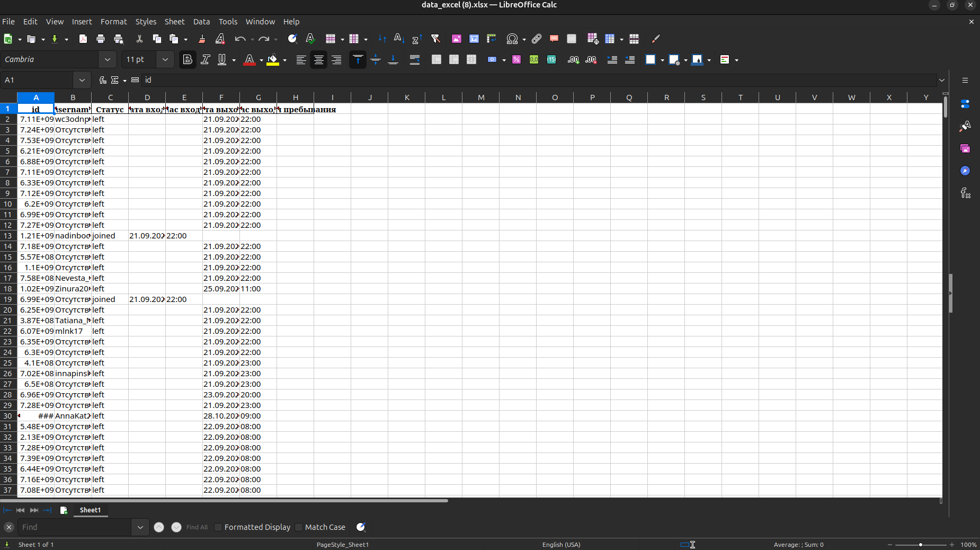The height and width of the screenshot is (550, 980).
Task: Open the Name Box dropdown arrow
Action: click(82, 80)
